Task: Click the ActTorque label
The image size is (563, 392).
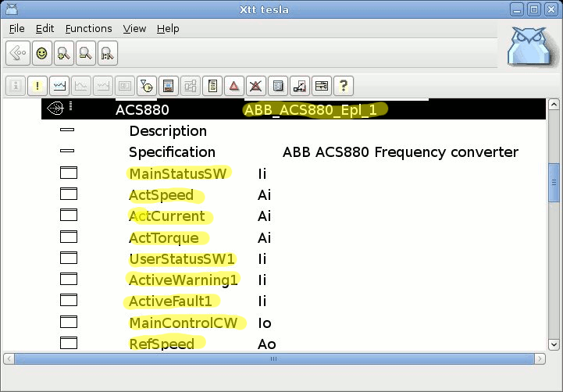Action: tap(164, 238)
